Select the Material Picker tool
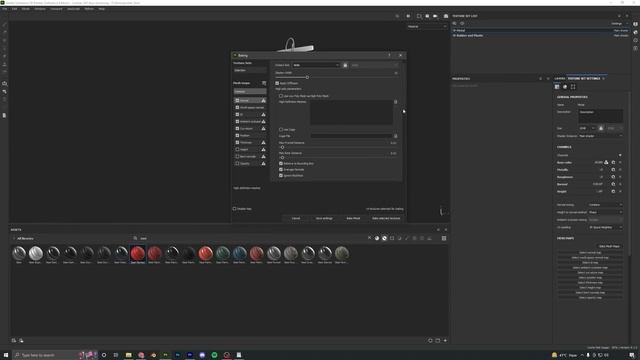 (x=4, y=71)
